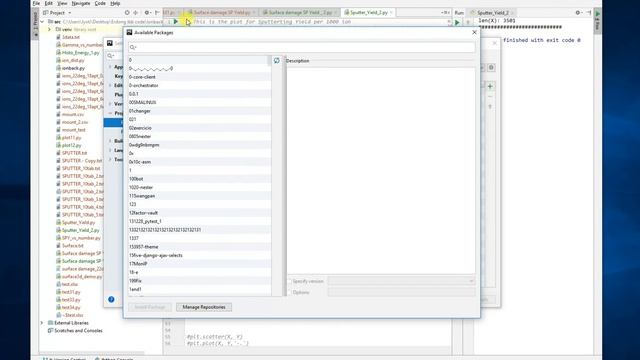Screen dimensions: 640x360
Task: Click the minus remove-package icon in Settings
Action: point(490,96)
